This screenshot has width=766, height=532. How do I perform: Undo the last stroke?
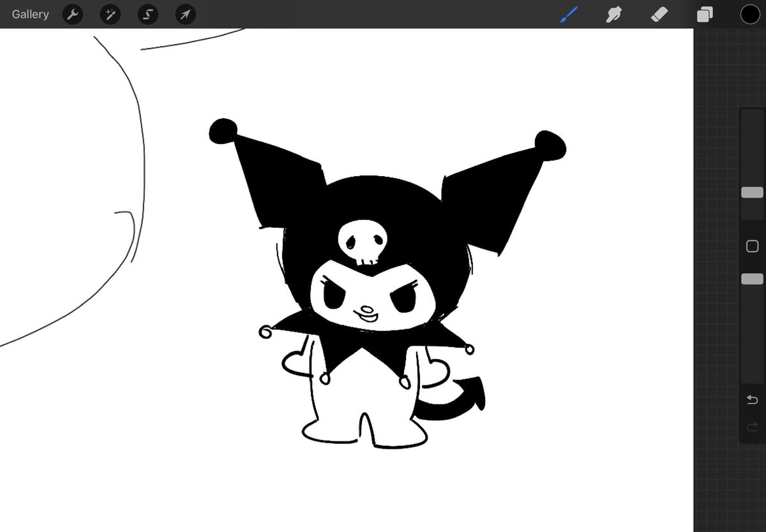click(752, 400)
